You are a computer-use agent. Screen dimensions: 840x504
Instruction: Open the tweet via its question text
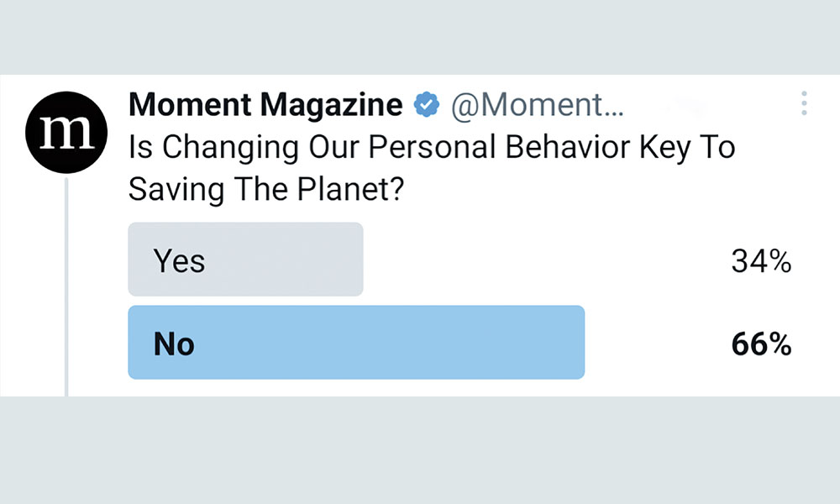pyautogui.click(x=432, y=168)
